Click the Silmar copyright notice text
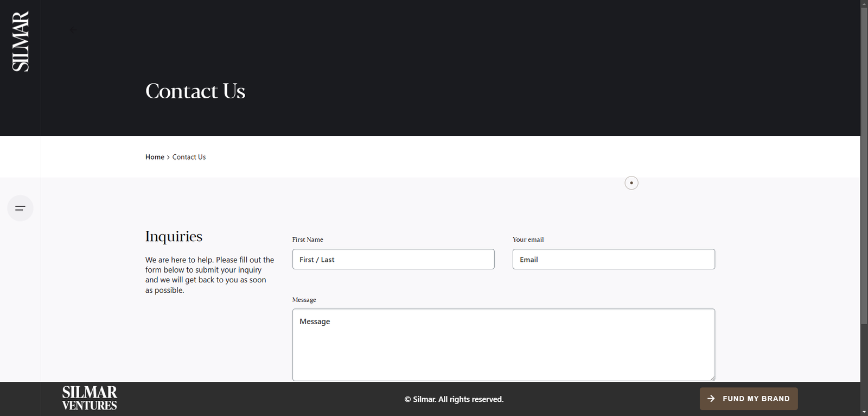868x416 pixels. point(454,399)
